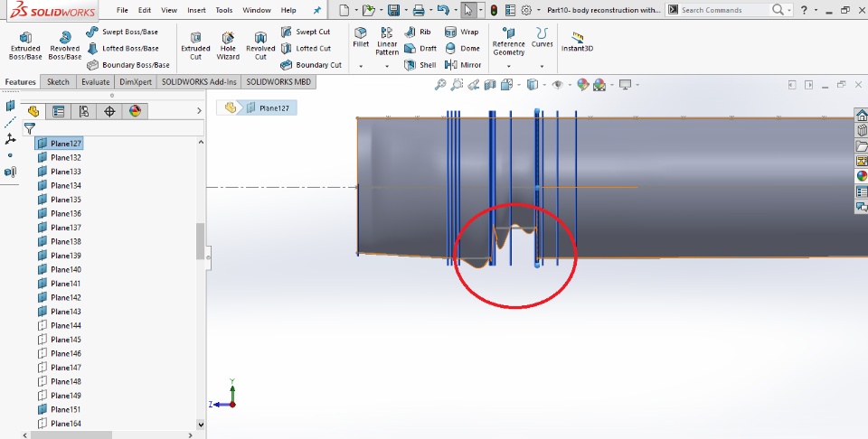The image size is (868, 439).
Task: Click the Undo toolbar icon
Action: (x=443, y=10)
